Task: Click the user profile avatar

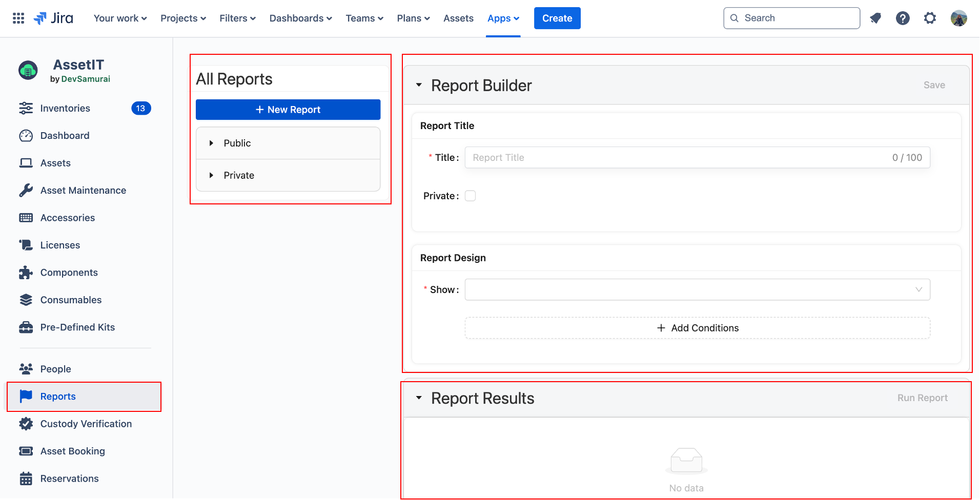Action: coord(958,18)
